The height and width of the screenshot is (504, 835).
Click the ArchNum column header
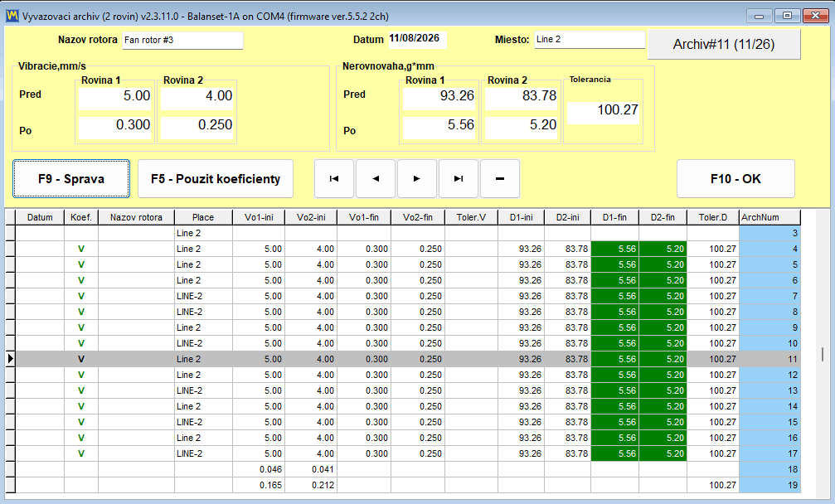click(x=770, y=217)
